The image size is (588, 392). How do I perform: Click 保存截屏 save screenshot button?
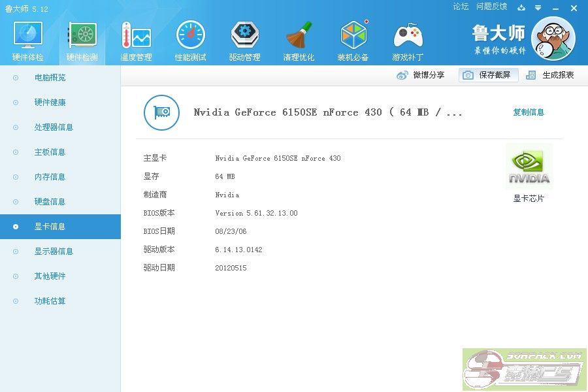(x=488, y=75)
